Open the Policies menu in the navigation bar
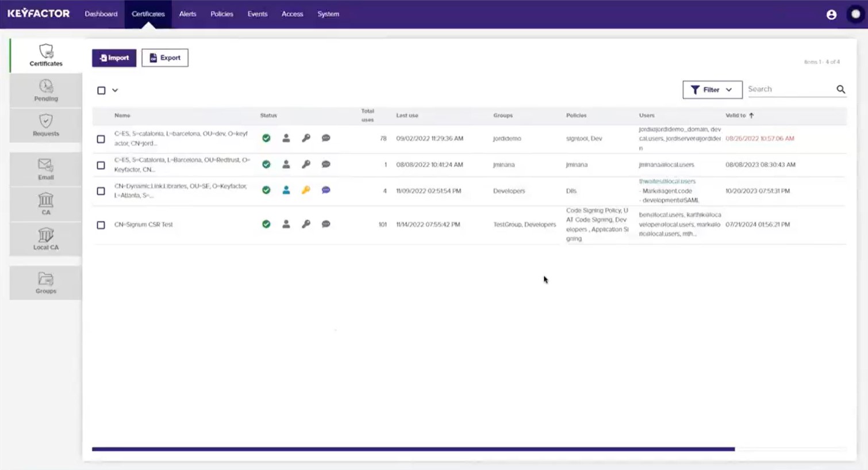Image resolution: width=868 pixels, height=470 pixels. point(221,14)
